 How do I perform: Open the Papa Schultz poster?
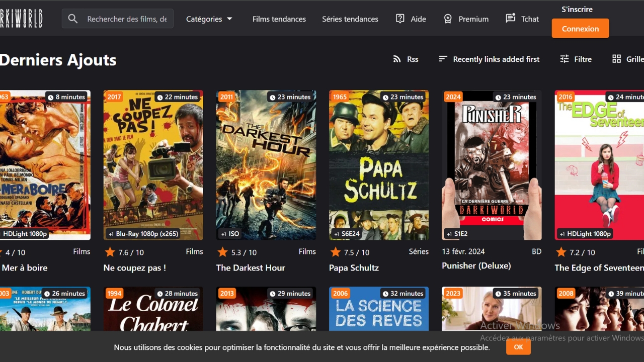pos(379,165)
